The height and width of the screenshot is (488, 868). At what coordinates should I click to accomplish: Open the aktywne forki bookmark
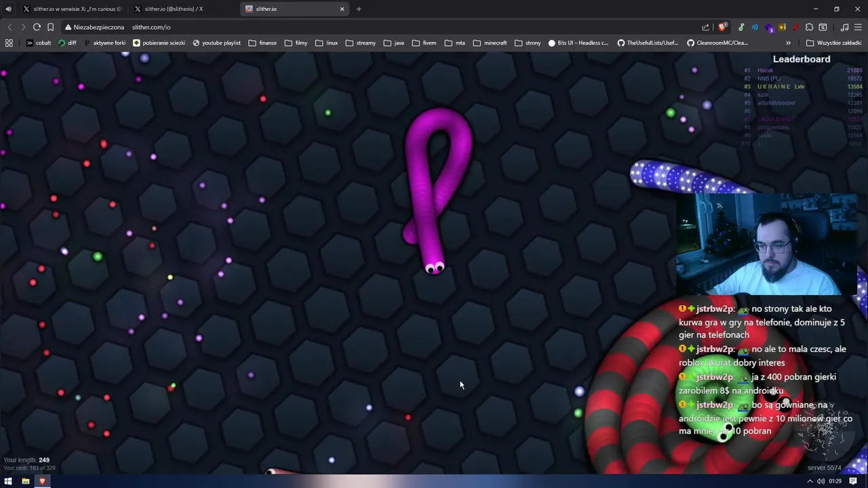pos(104,43)
